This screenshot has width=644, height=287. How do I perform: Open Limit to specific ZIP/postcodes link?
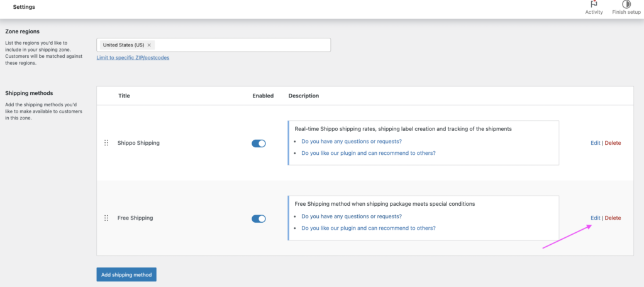[x=133, y=58]
